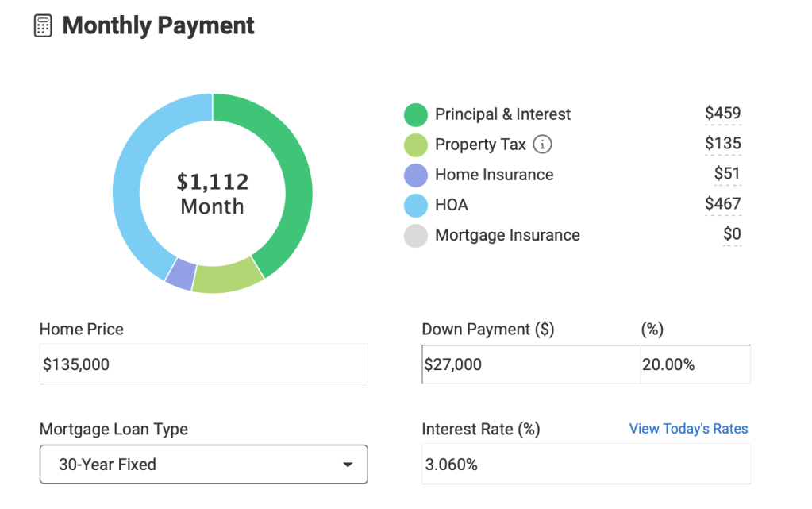Click the green Principal & Interest legend dot
This screenshot has height=509, width=812.
416,114
